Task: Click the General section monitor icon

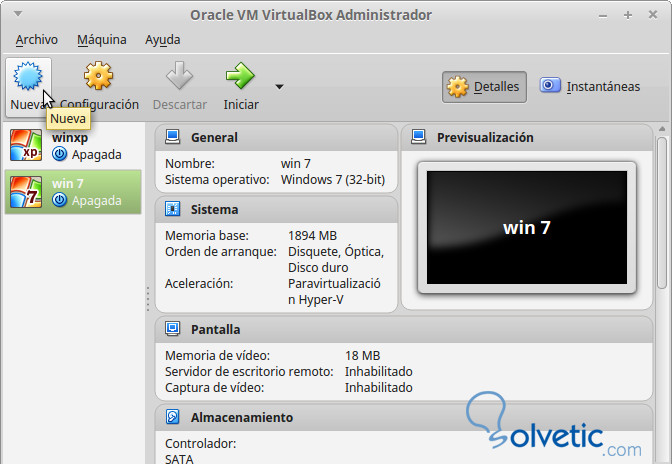Action: (x=172, y=137)
